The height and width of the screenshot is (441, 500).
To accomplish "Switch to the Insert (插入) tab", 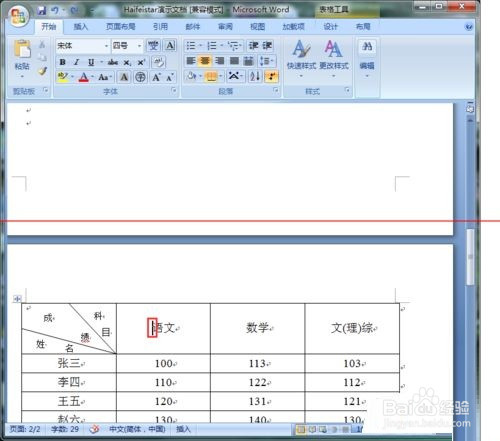I will (x=81, y=27).
